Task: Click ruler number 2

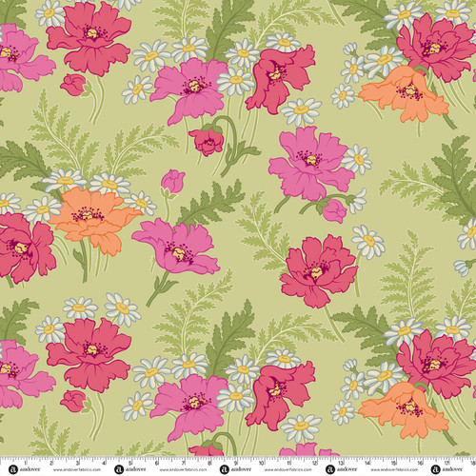Action: pos(51,464)
